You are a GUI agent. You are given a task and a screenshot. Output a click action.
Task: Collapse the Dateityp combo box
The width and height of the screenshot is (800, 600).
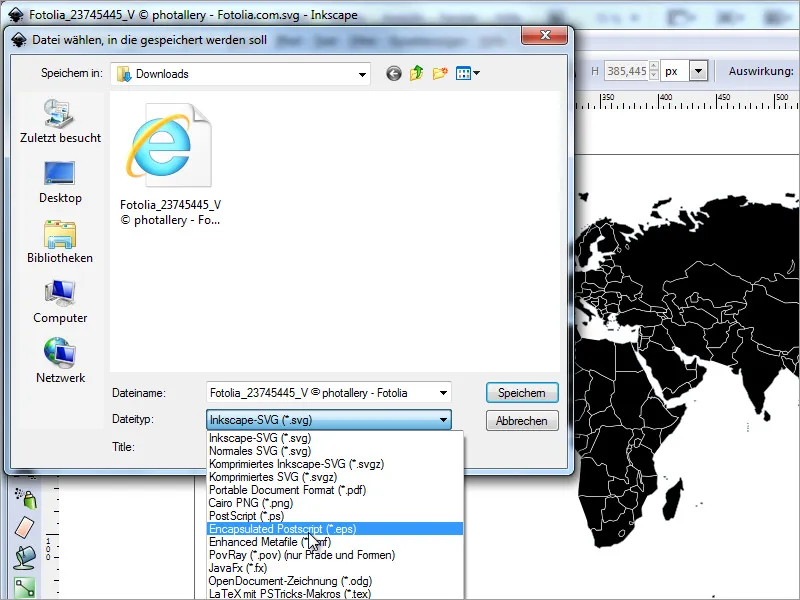coord(443,420)
